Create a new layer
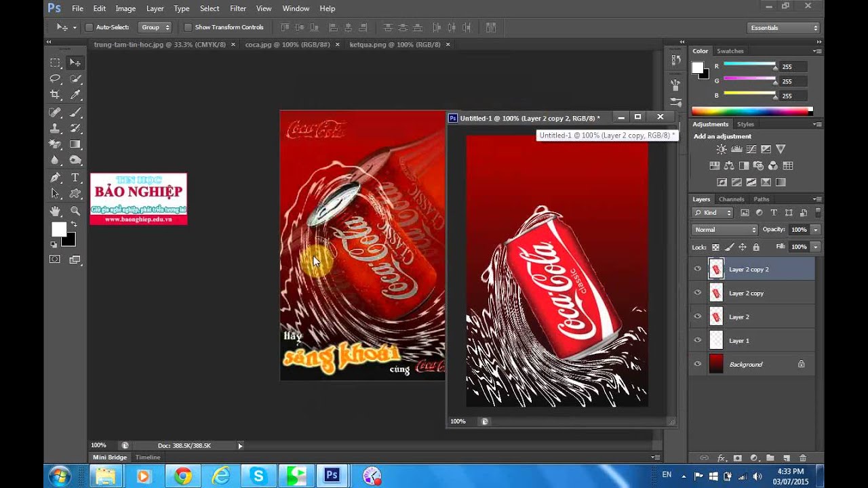 (787, 459)
